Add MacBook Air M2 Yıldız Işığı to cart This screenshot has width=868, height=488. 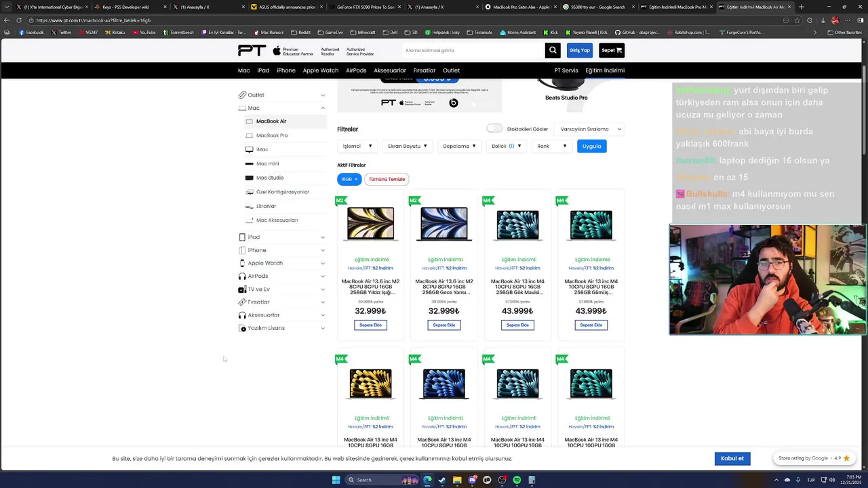370,325
